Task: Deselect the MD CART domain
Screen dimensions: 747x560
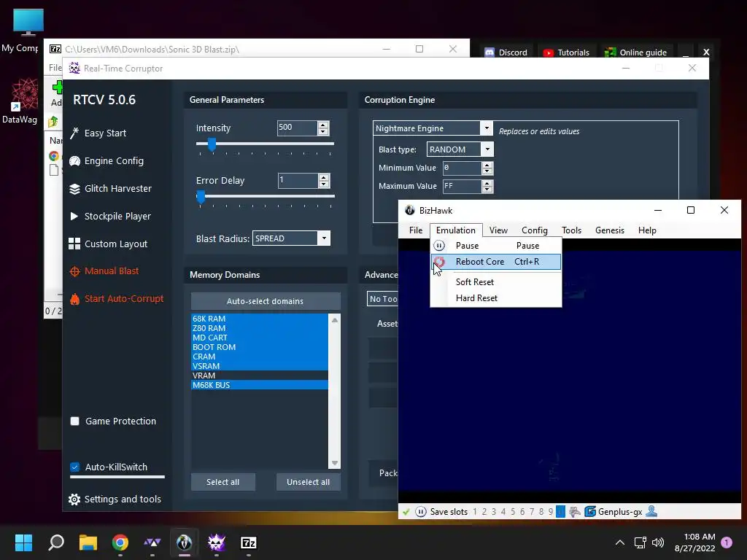Action: point(260,338)
